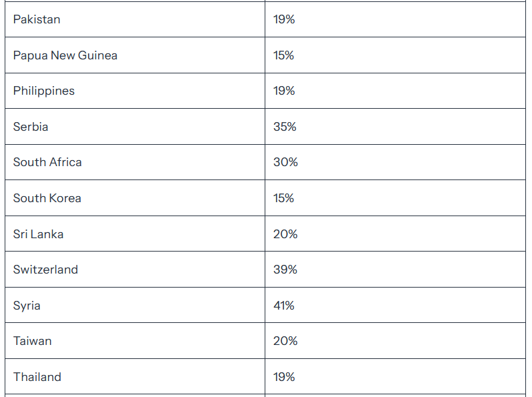Image resolution: width=532 pixels, height=397 pixels.
Task: Select the 30% value for South Africa
Action: [x=285, y=162]
